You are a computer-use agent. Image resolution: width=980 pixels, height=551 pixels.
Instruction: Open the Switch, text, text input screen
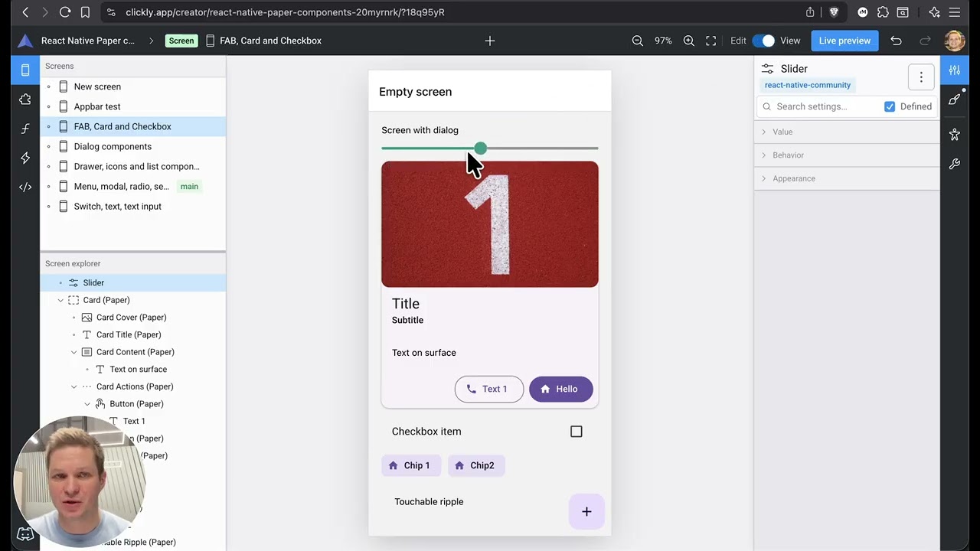[133, 206]
